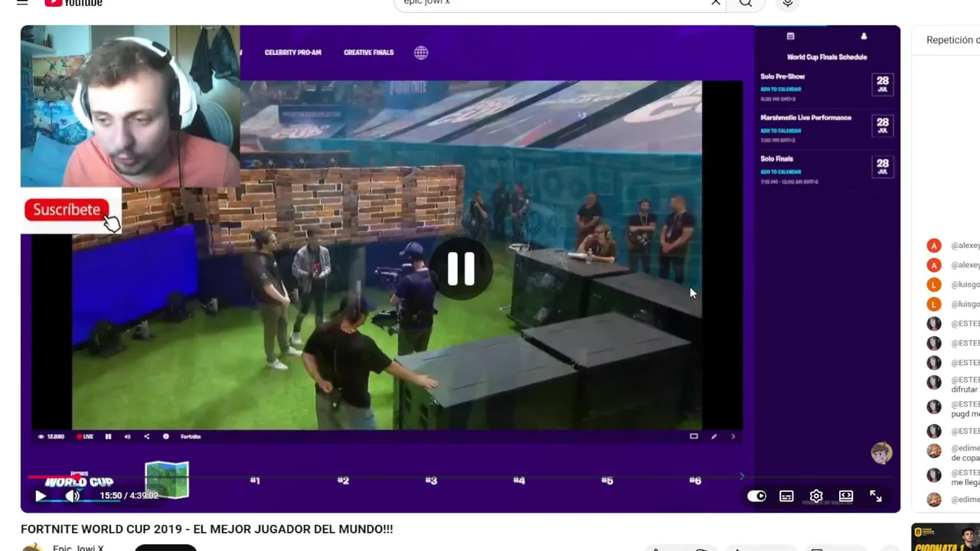Click the Solo Pre-Show 28 JUL date box
Screen dimensions: 980x551
[x=883, y=83]
